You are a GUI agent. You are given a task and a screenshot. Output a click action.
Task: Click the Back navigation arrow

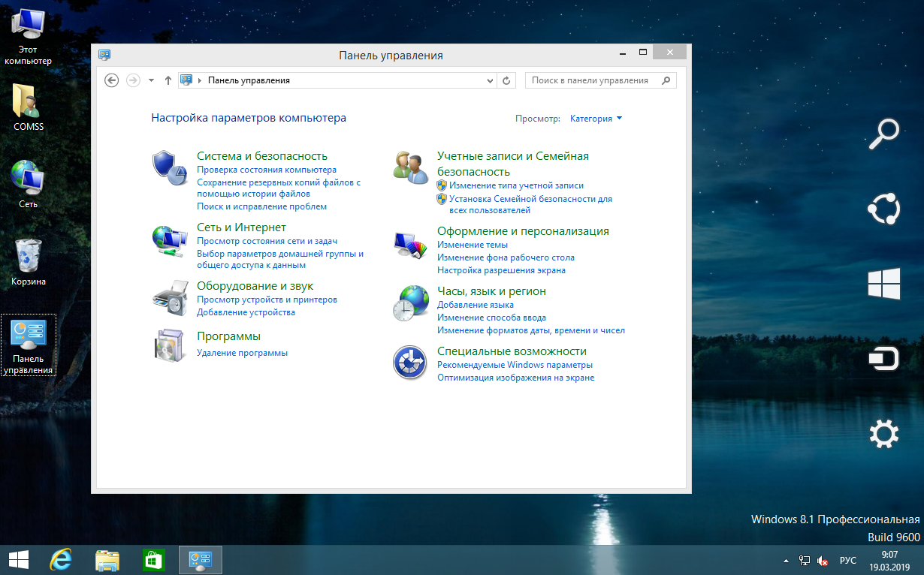point(112,80)
